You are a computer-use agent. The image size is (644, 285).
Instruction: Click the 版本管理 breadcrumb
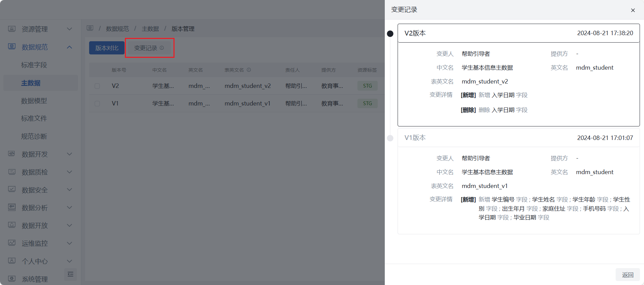pos(183,29)
